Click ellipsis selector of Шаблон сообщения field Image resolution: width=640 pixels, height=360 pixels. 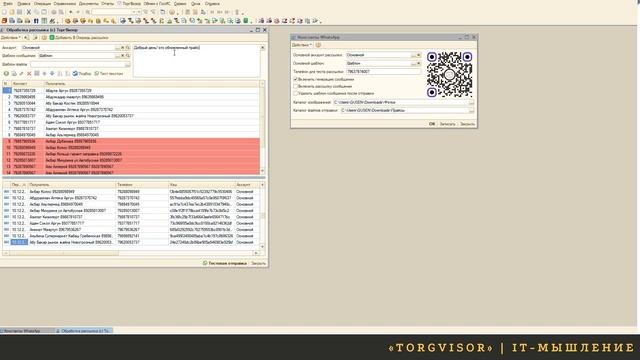point(117,56)
